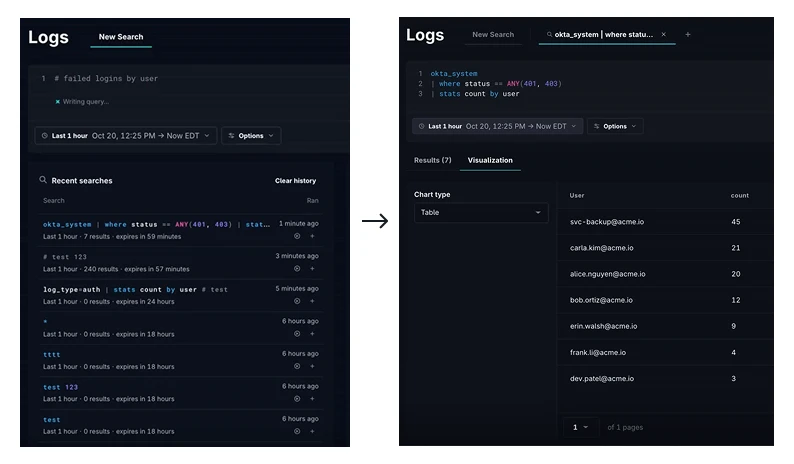Click the plus icon on the 'tttt' search
The image size is (794, 464).
(x=312, y=366)
